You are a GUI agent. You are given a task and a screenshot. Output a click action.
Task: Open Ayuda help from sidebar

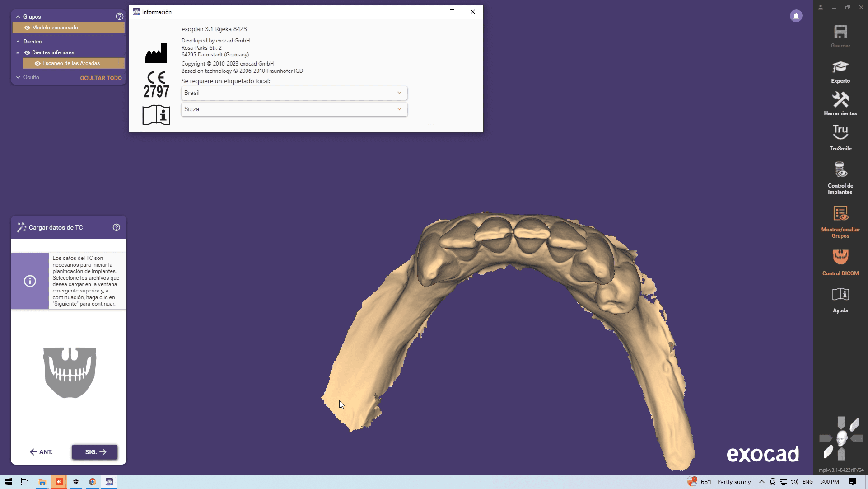(840, 300)
